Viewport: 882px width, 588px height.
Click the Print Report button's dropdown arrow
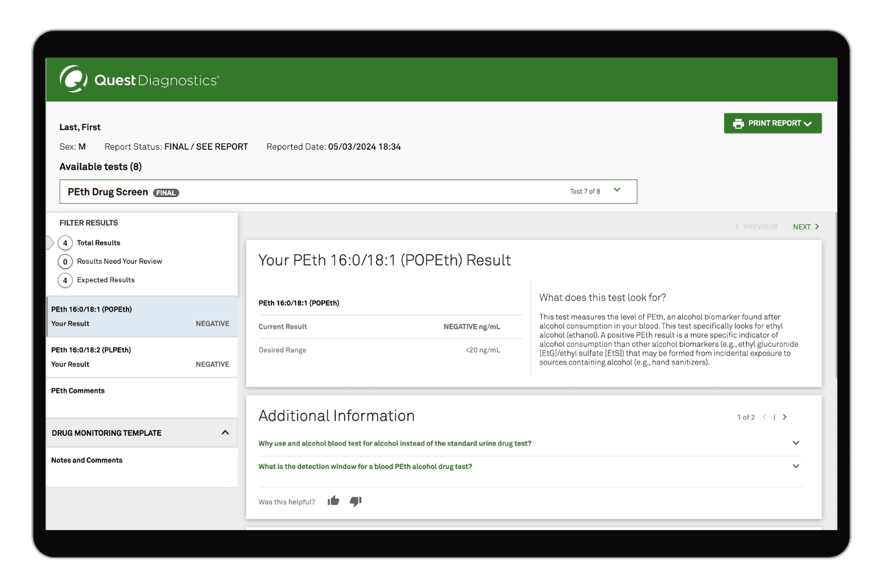(808, 123)
